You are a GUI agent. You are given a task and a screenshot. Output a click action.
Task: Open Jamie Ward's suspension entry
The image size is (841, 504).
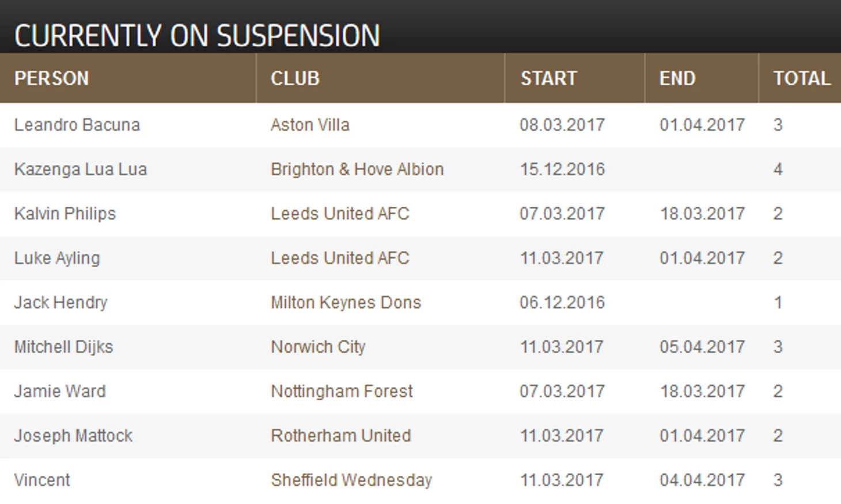[60, 391]
